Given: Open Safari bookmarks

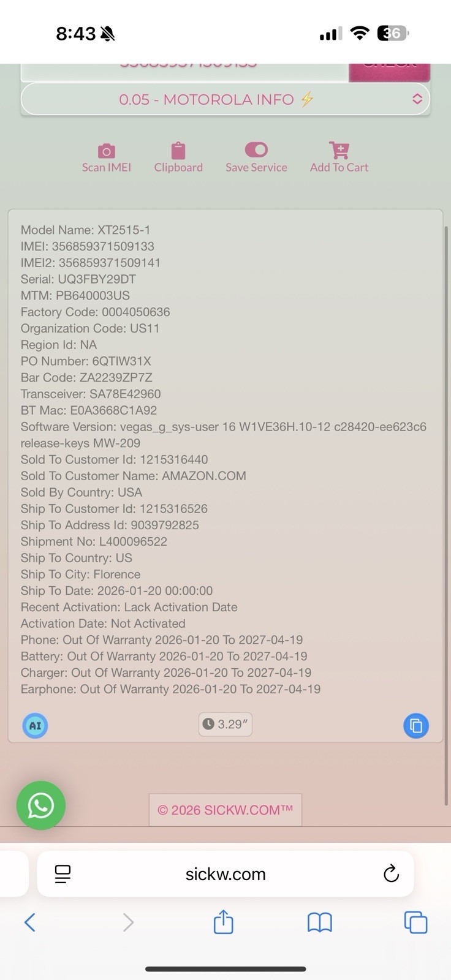Looking at the screenshot, I should pos(320,922).
